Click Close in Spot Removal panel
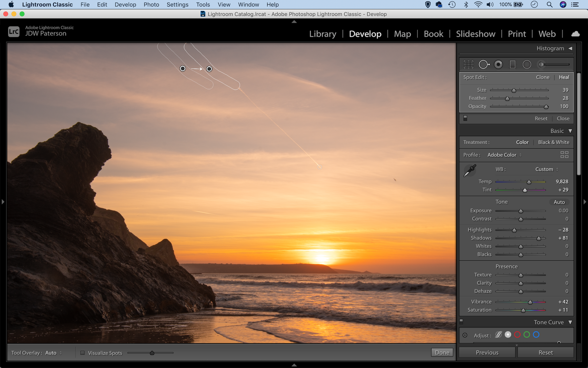This screenshot has height=368, width=588. [x=563, y=118]
